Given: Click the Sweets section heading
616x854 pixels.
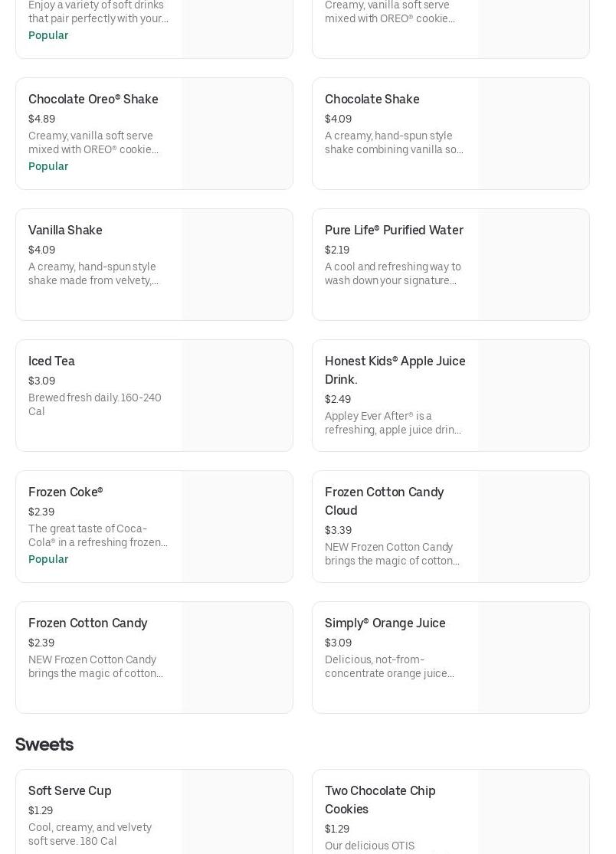Looking at the screenshot, I should (44, 744).
